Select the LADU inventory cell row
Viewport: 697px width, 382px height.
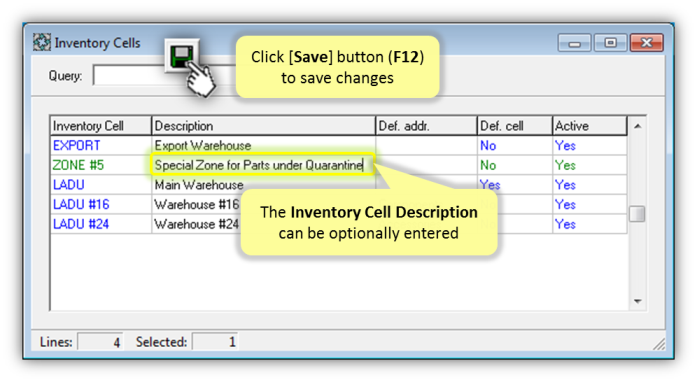pyautogui.click(x=101, y=185)
